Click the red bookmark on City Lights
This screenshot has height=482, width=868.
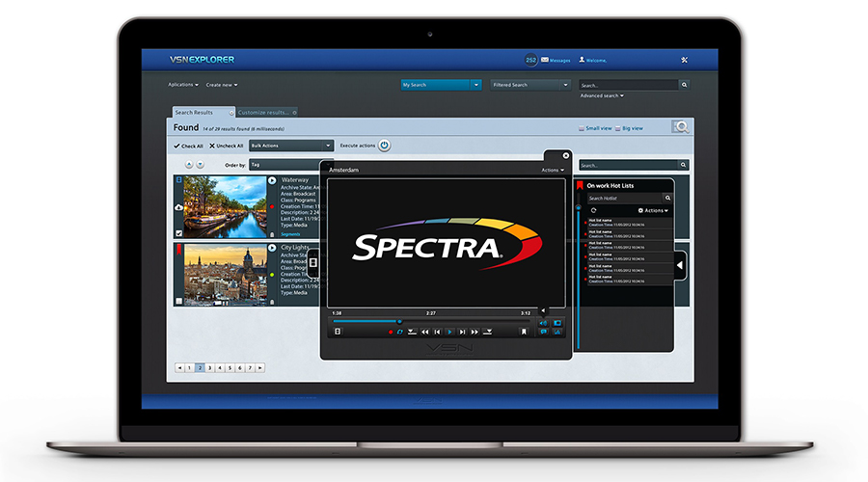[x=178, y=250]
